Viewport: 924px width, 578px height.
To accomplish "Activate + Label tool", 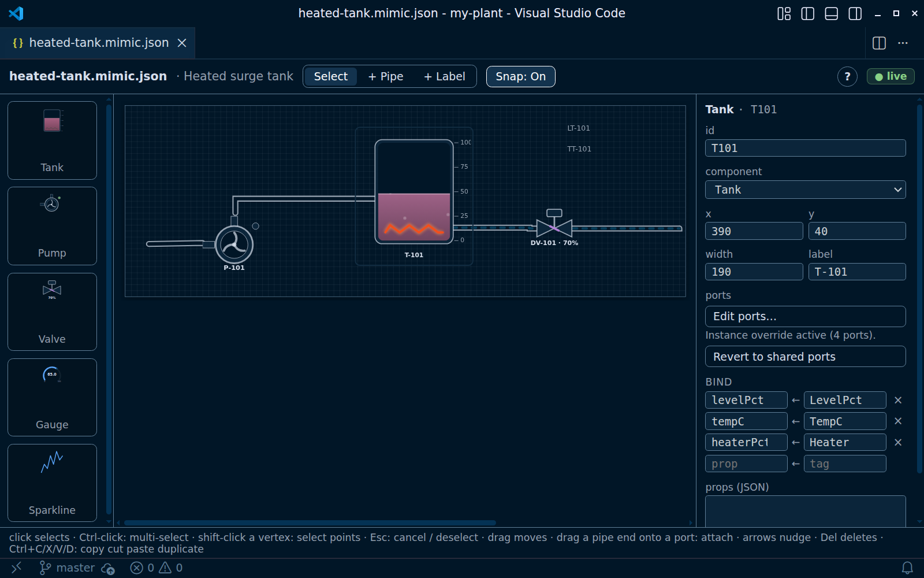I will click(x=444, y=76).
